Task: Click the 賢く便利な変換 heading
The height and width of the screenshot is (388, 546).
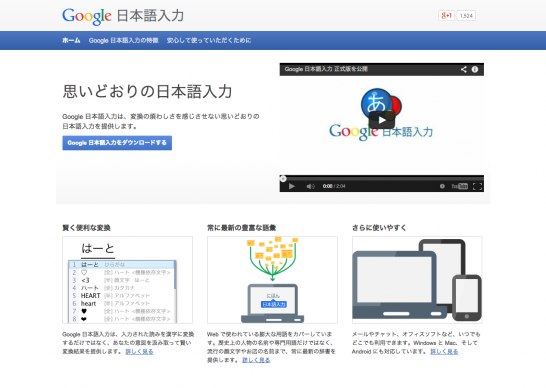Action: tap(86, 228)
